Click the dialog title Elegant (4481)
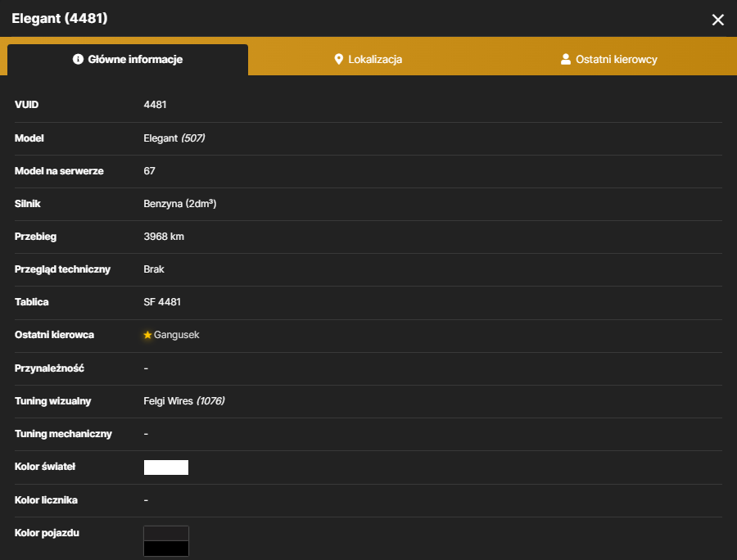 tap(60, 18)
